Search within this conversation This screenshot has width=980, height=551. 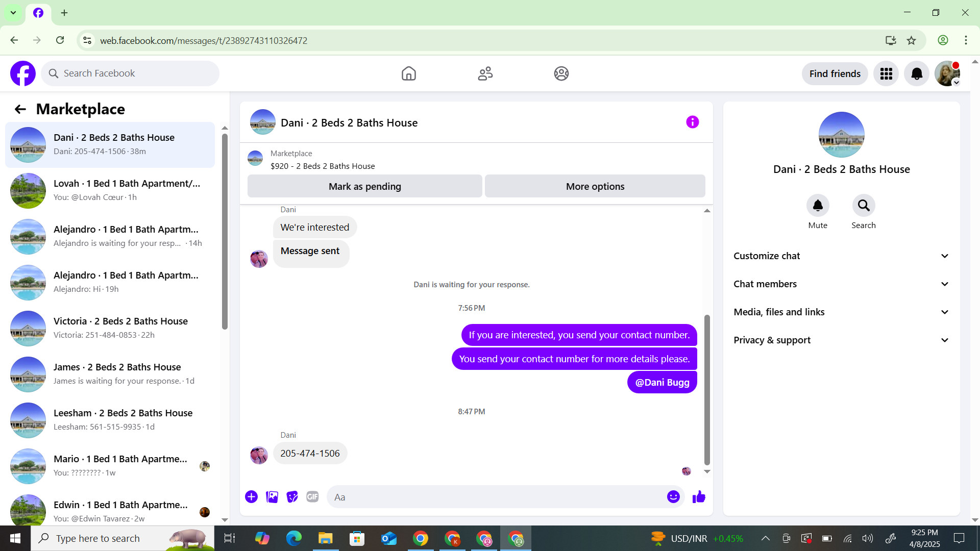(x=863, y=206)
